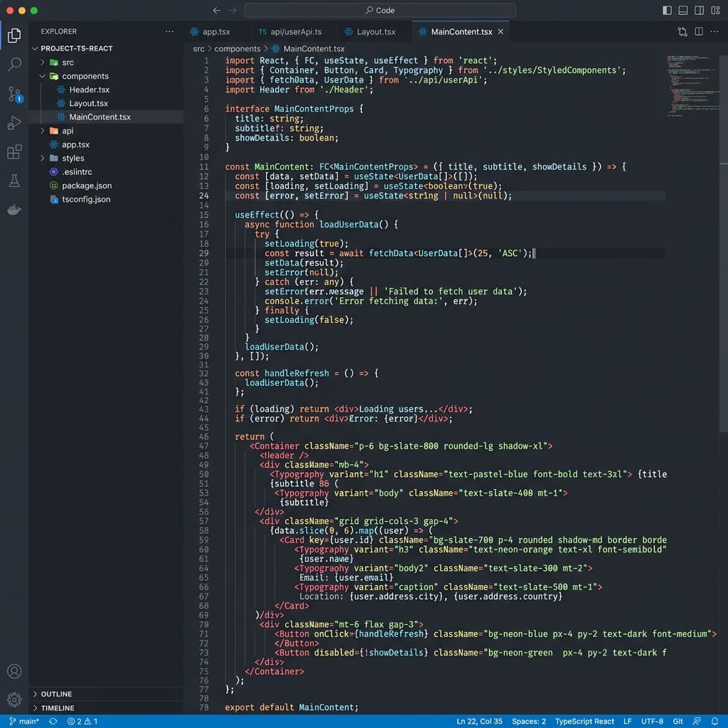Collapse the PROJECT-TS-REACT root folder
This screenshot has height=728, width=728.
pos(35,48)
